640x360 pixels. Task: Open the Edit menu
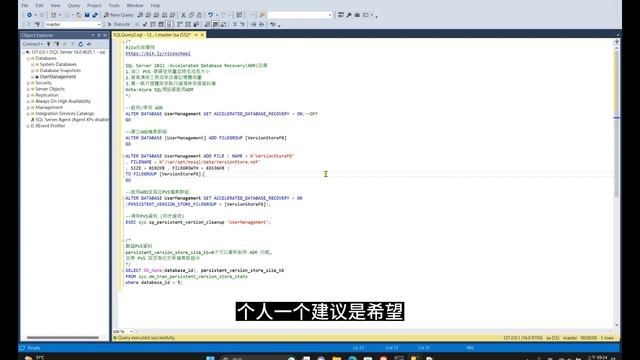39,6
